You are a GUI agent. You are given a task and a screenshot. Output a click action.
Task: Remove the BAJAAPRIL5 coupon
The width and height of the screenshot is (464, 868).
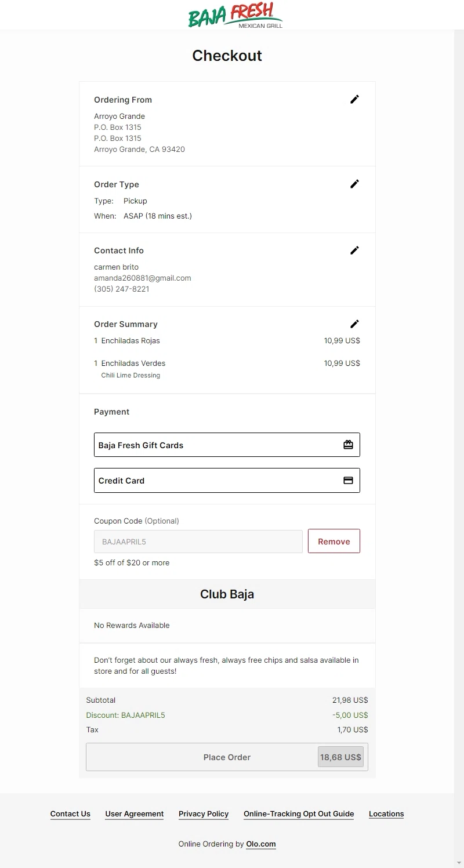333,541
